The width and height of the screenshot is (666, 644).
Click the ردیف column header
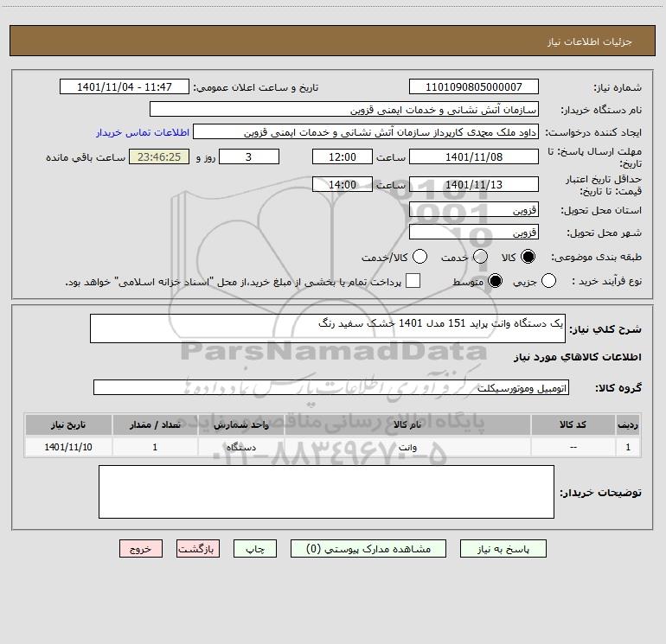tap(628, 425)
